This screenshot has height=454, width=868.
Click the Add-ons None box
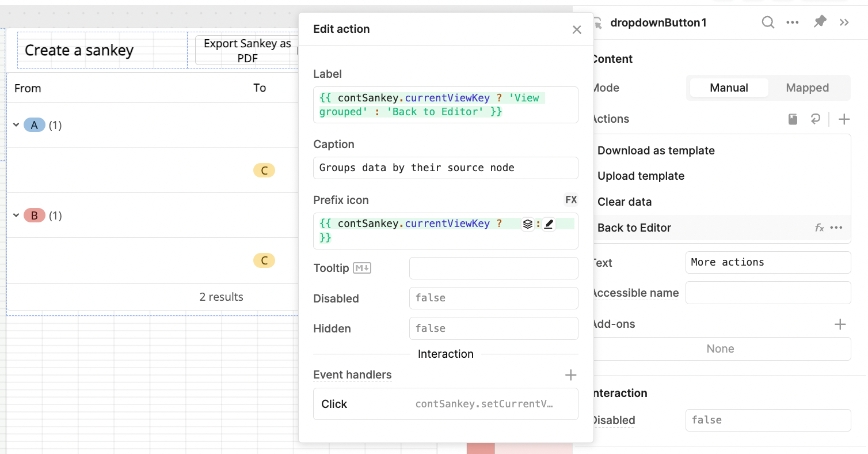point(721,349)
